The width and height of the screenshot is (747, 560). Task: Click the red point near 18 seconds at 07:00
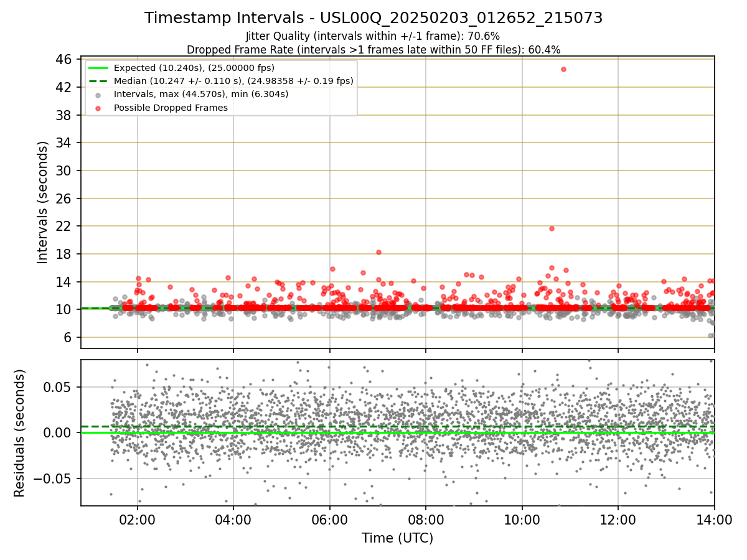coord(378,252)
